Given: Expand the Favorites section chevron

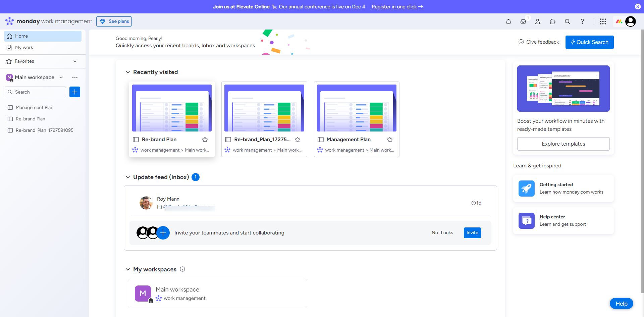Looking at the screenshot, I should click(x=75, y=61).
